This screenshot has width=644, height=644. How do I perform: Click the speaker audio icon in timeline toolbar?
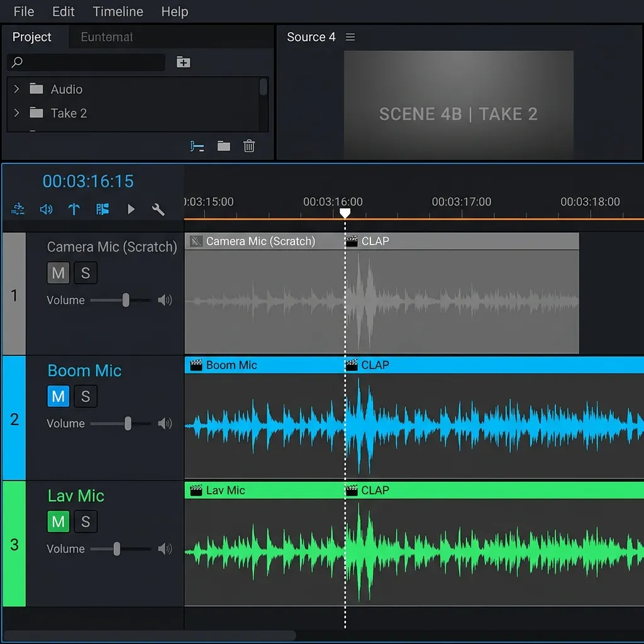[x=46, y=209]
